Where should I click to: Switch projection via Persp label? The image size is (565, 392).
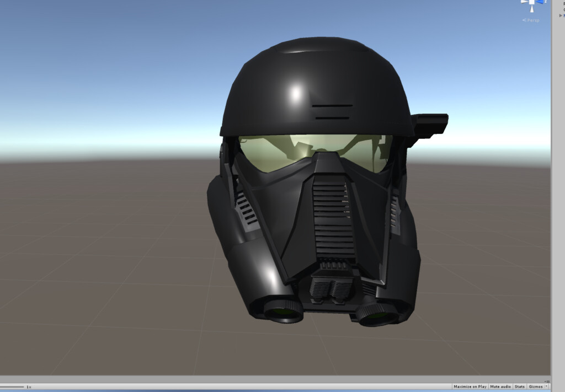pyautogui.click(x=531, y=20)
